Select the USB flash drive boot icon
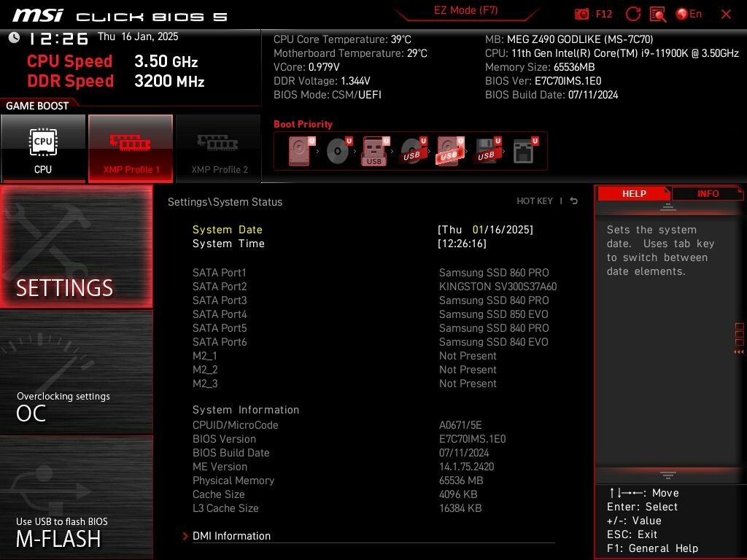 [x=376, y=151]
